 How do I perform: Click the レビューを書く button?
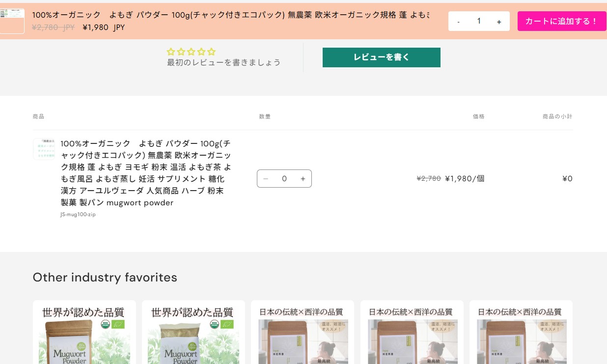382,57
